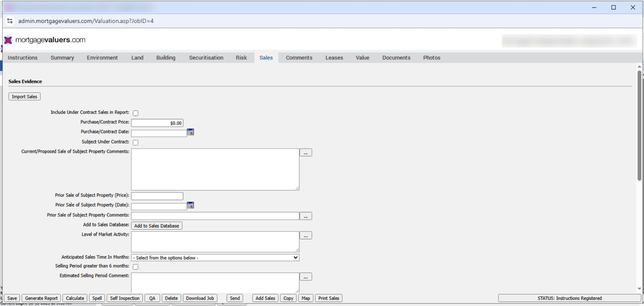Click the browser address bar URL
Viewport: 644px width, 306px height.
[x=86, y=21]
